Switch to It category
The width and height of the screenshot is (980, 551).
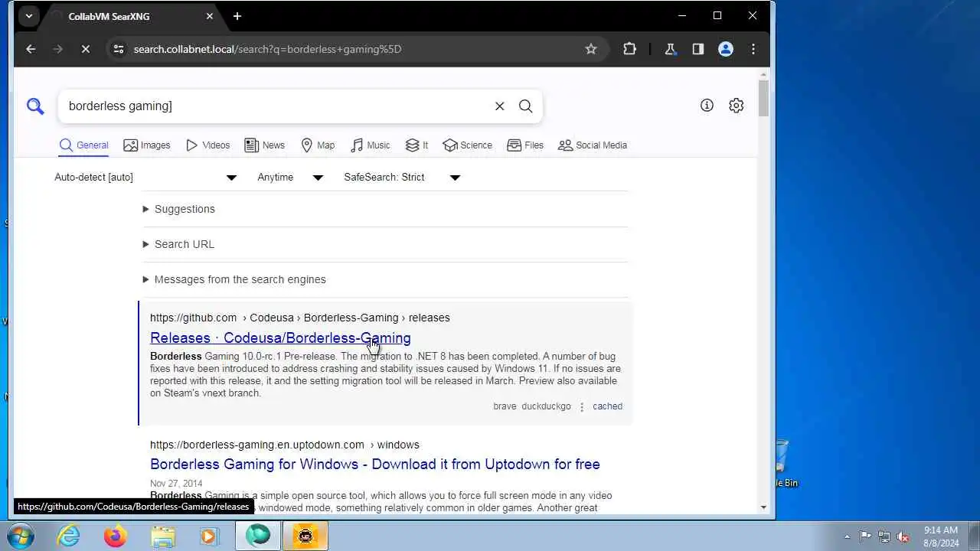pos(416,145)
